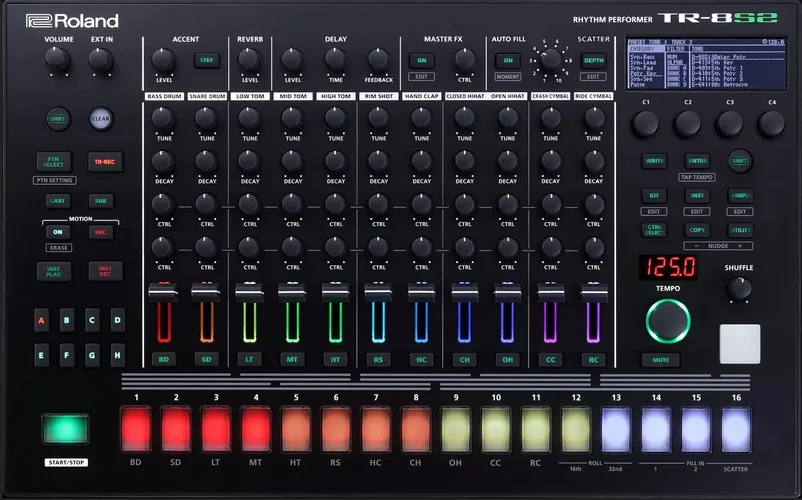Open the INST button
Viewport: 802px width, 500px height.
(x=697, y=196)
